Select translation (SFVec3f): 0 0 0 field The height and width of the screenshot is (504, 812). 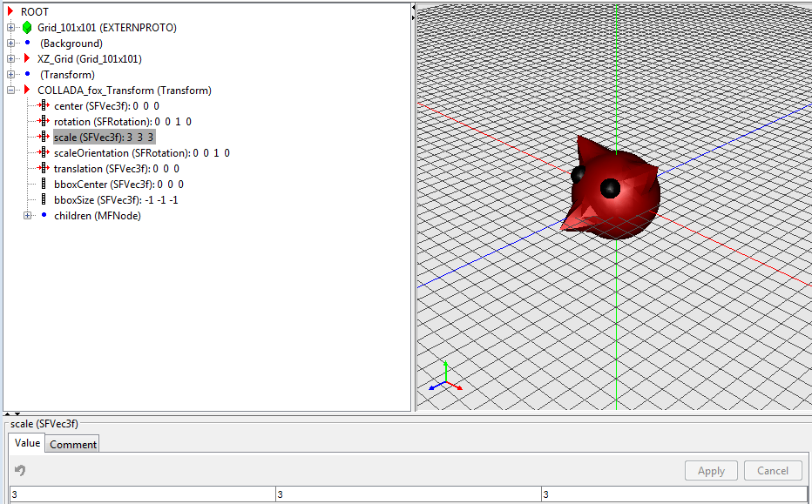[117, 168]
